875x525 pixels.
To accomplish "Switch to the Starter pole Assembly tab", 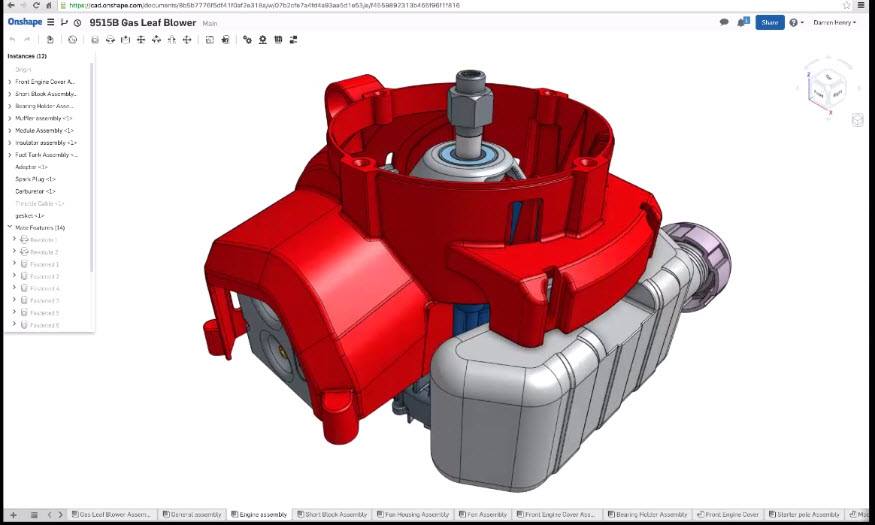I will point(804,514).
